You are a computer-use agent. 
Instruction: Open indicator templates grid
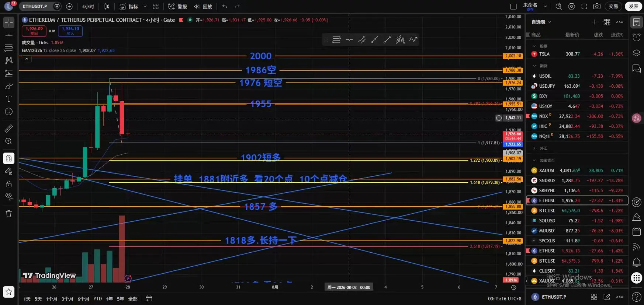(x=156, y=6)
